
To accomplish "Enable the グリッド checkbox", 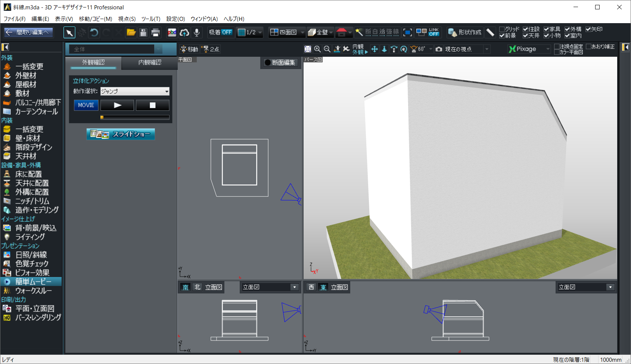I will 502,29.
